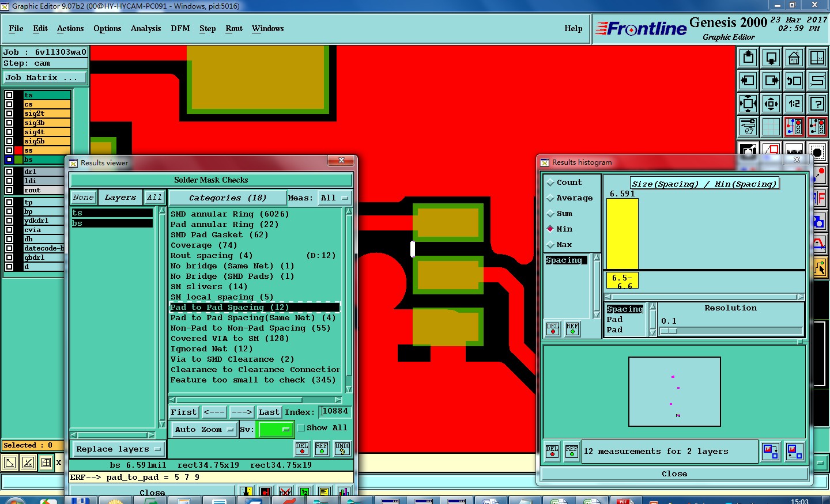Click the zoom out shrink icon
Viewport: 830px width, 504px height.
point(771,104)
